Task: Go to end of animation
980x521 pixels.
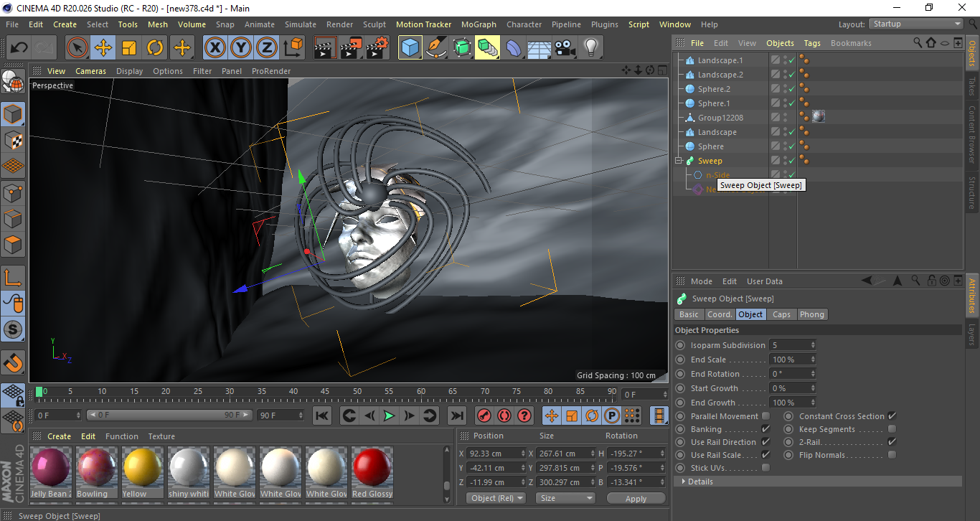Action: pos(456,416)
